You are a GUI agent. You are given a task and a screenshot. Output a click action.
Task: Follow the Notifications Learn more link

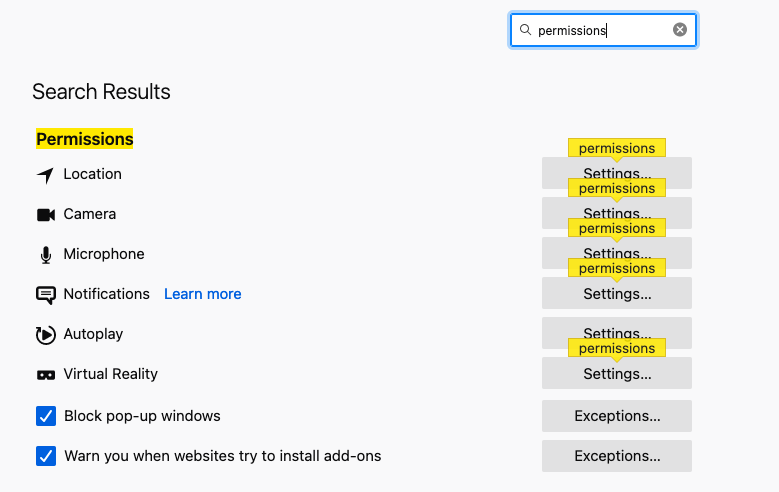pyautogui.click(x=203, y=294)
